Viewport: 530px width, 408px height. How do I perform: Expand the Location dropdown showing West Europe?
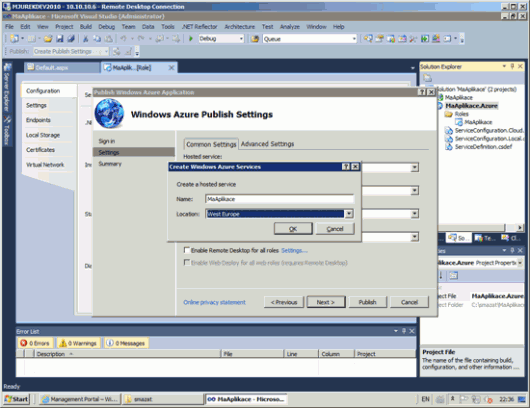coord(349,214)
